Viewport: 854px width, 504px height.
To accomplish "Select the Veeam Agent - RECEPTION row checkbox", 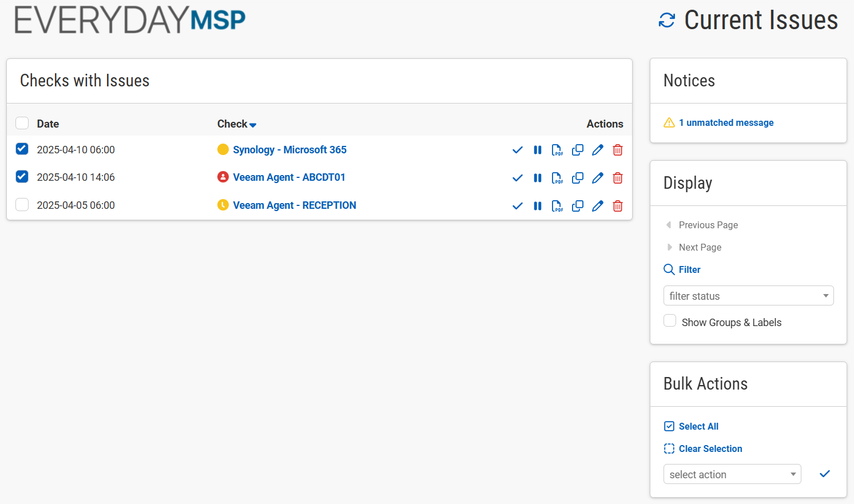I will (x=22, y=204).
